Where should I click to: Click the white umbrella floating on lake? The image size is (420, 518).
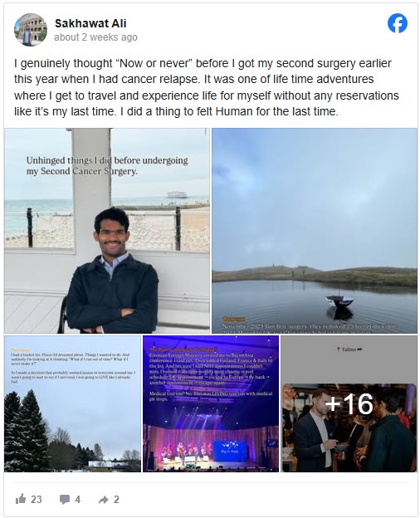tap(339, 301)
